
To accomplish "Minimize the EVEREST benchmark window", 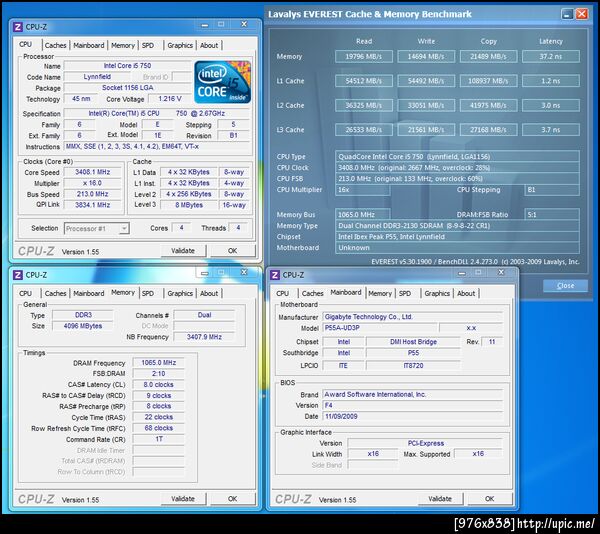I will coord(567,14).
